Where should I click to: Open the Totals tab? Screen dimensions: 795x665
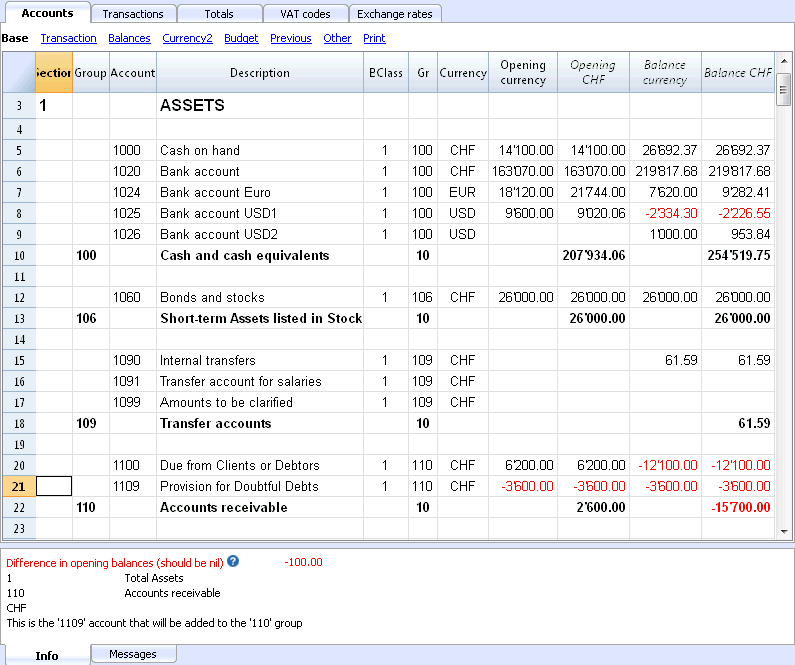tap(219, 14)
